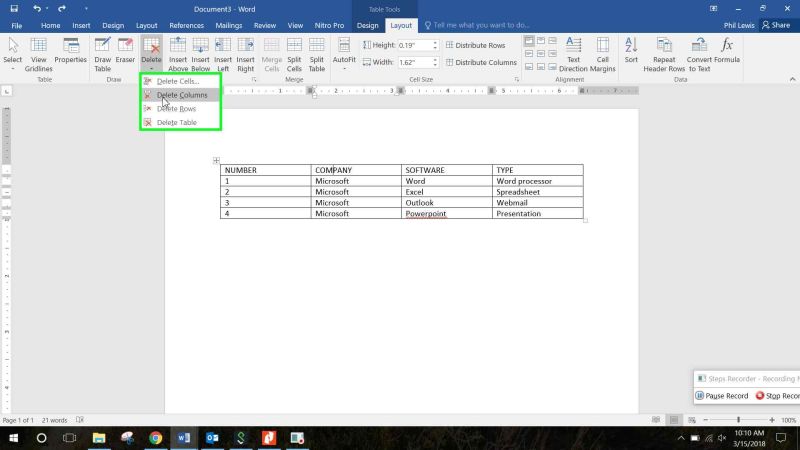This screenshot has width=800, height=450.
Task: Switch to the Nitro Pro tab
Action: [x=330, y=26]
